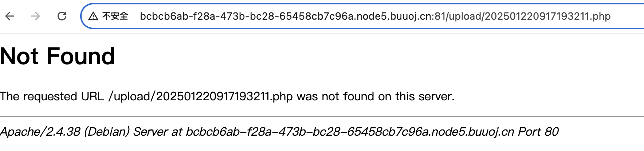Click the warning triangle security icon
The image size is (644, 151).
pyautogui.click(x=93, y=16)
